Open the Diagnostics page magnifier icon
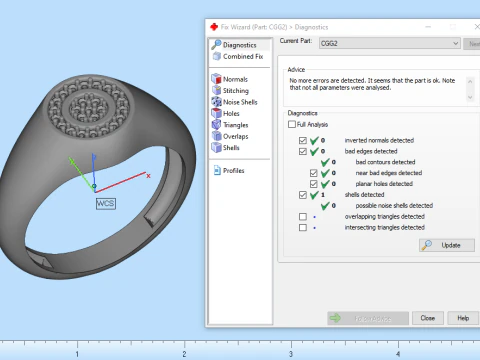This screenshot has width=480, height=360. pyautogui.click(x=216, y=44)
